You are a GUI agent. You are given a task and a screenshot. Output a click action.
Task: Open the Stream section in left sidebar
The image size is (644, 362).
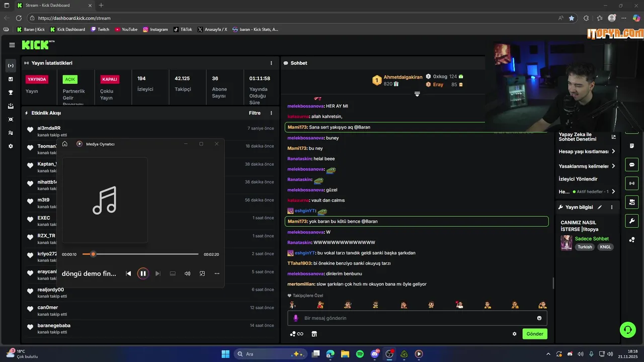[x=11, y=66]
